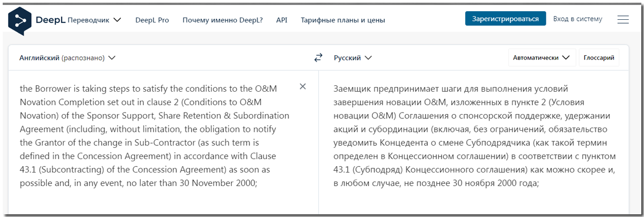This screenshot has height=217, width=644.
Task: Go to Почему именно DeepL? page
Action: 222,20
